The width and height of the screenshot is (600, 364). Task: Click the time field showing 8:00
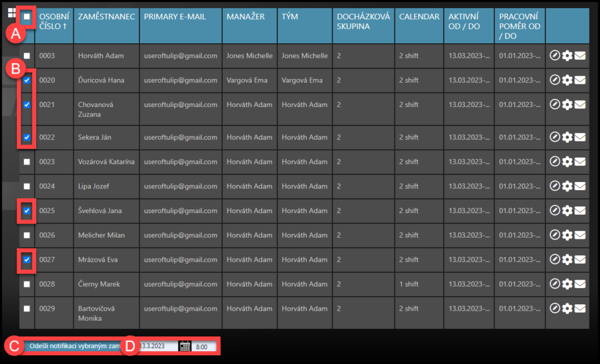[x=204, y=347]
